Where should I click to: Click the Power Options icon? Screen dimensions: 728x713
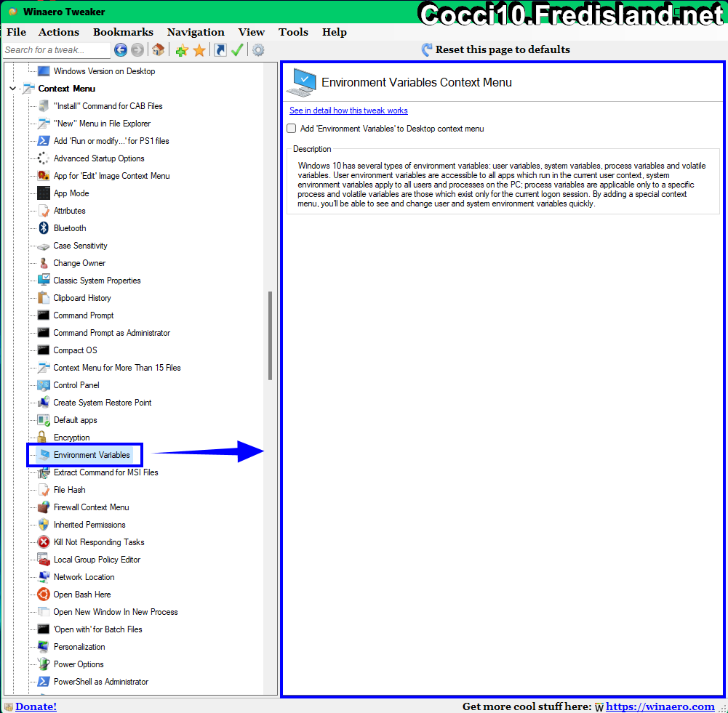[44, 664]
